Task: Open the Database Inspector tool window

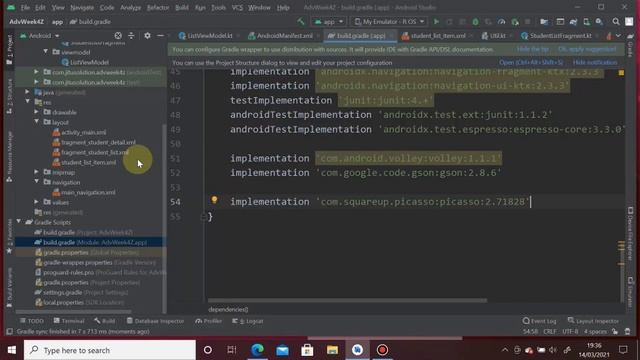Action: 155,321
